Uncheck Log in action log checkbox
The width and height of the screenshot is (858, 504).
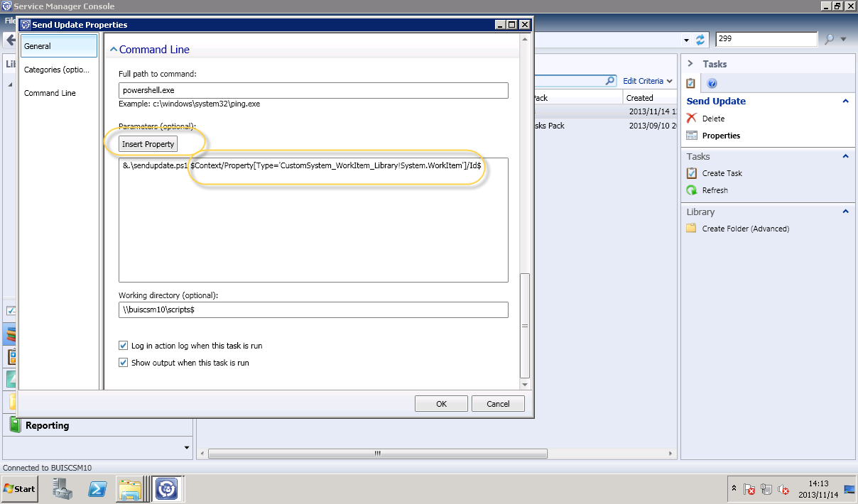pyautogui.click(x=124, y=346)
